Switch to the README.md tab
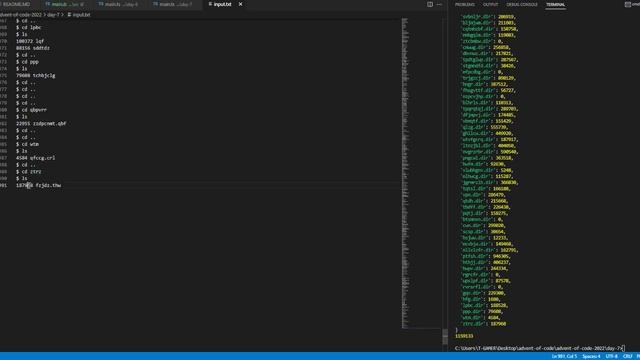 16,4
